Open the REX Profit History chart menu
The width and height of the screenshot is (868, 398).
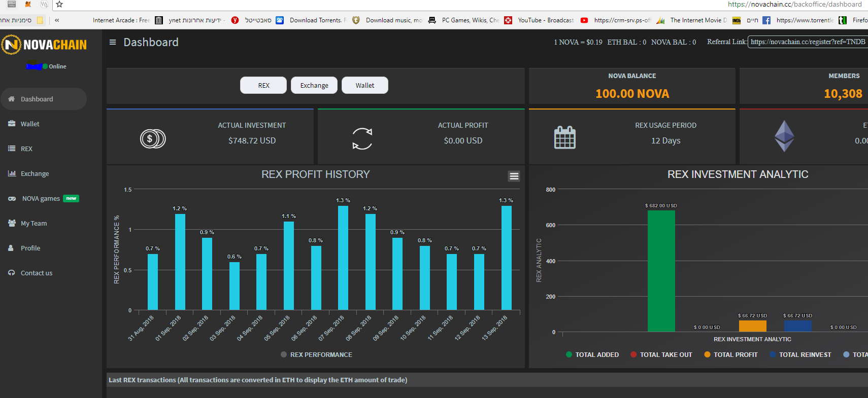[514, 176]
